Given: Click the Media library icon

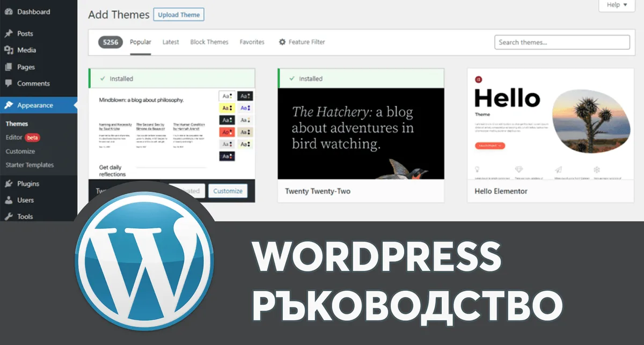Looking at the screenshot, I should [x=9, y=50].
